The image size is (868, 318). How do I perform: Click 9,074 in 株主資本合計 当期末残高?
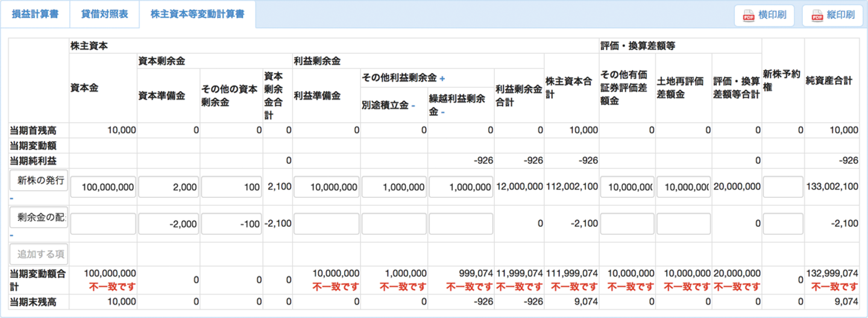[x=586, y=302]
